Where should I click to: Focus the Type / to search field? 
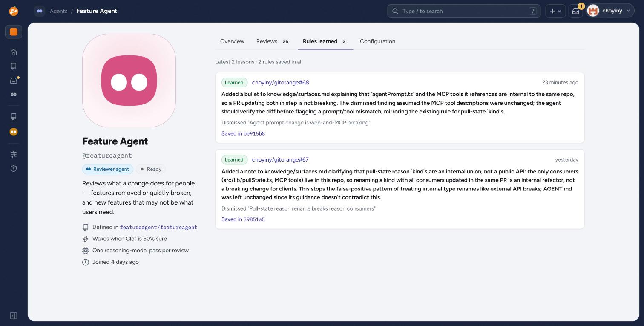[464, 11]
